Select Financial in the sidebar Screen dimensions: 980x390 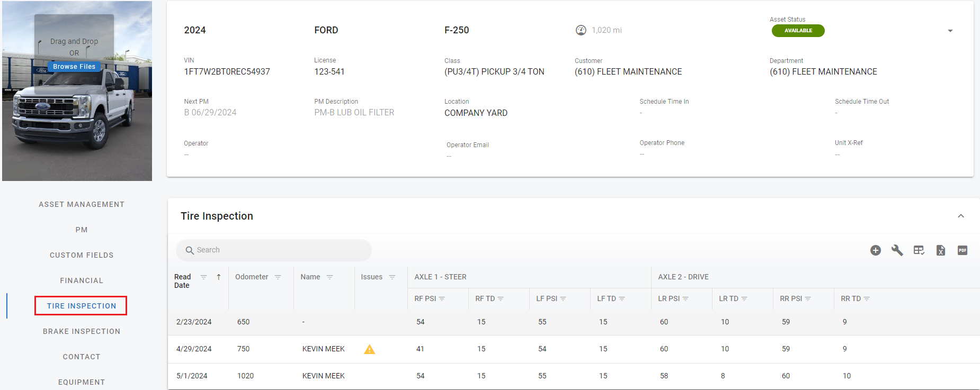coord(82,280)
